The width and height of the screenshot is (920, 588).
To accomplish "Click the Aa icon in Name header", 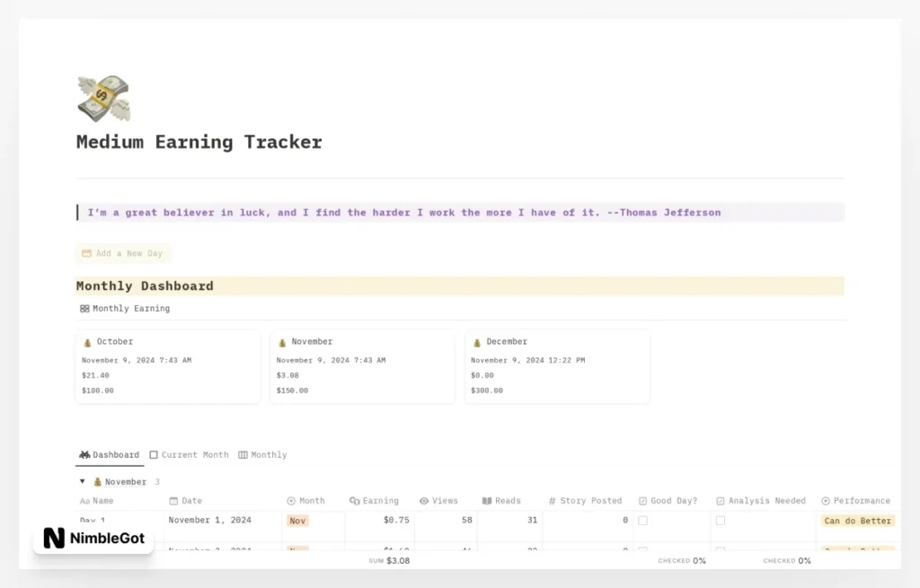I will point(84,501).
